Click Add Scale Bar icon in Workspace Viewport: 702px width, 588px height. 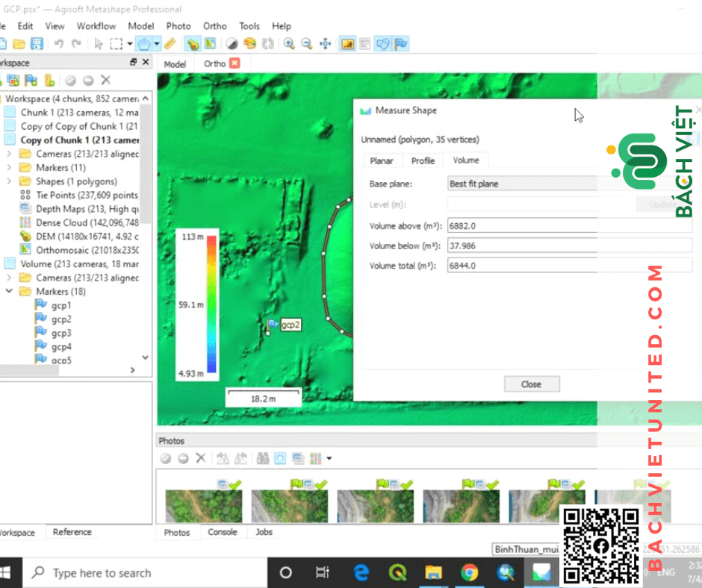tap(49, 81)
